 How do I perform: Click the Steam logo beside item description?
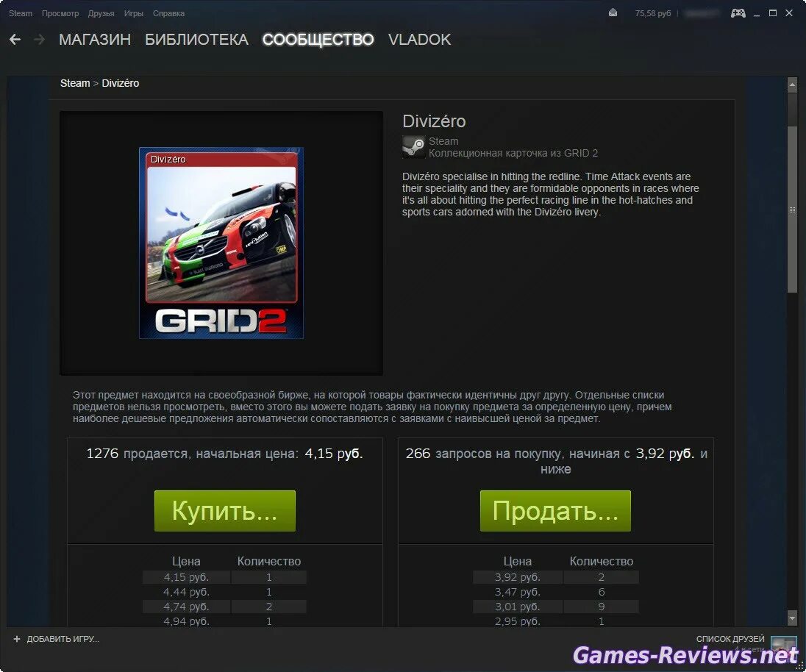414,147
